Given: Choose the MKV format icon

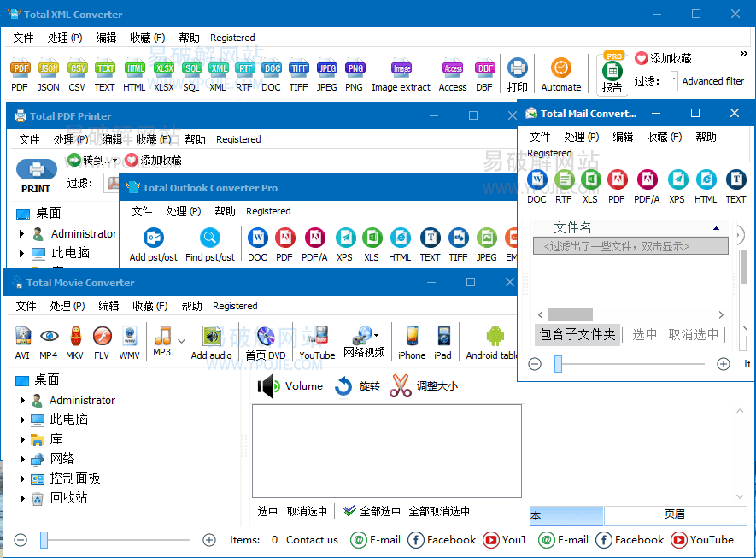Looking at the screenshot, I should pos(74,335).
